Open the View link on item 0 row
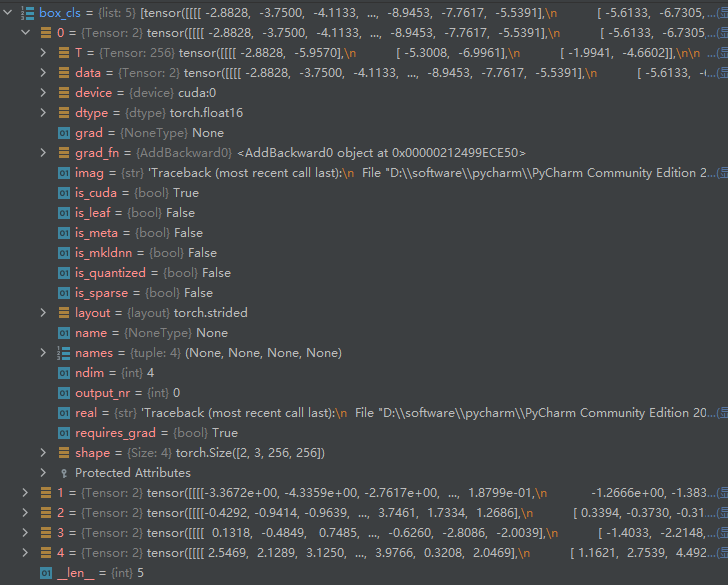 click(722, 33)
